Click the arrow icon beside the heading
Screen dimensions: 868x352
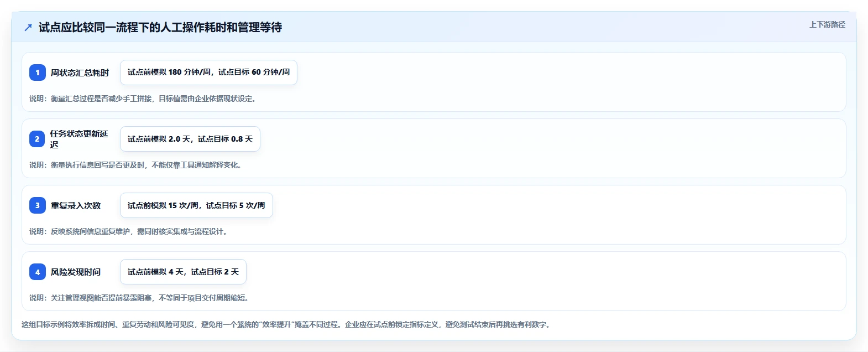pyautogui.click(x=28, y=27)
